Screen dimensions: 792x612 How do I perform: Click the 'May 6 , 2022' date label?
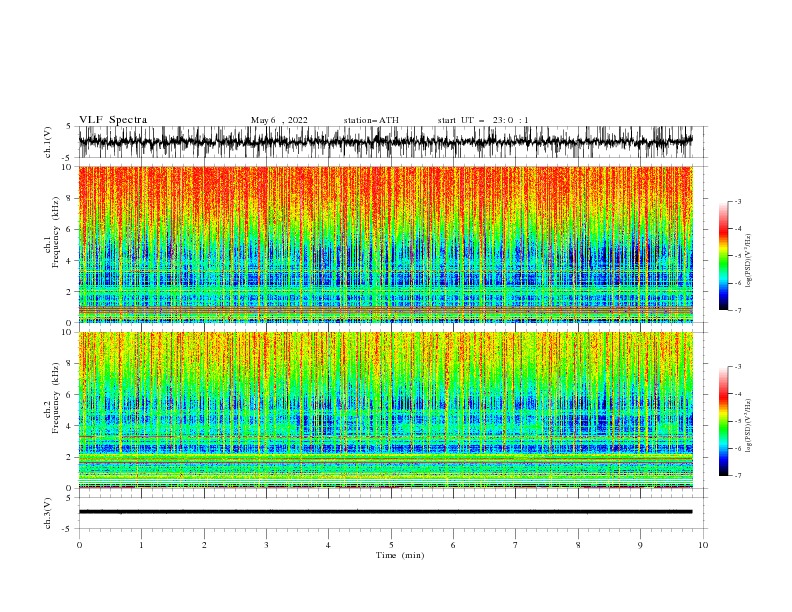coord(279,120)
